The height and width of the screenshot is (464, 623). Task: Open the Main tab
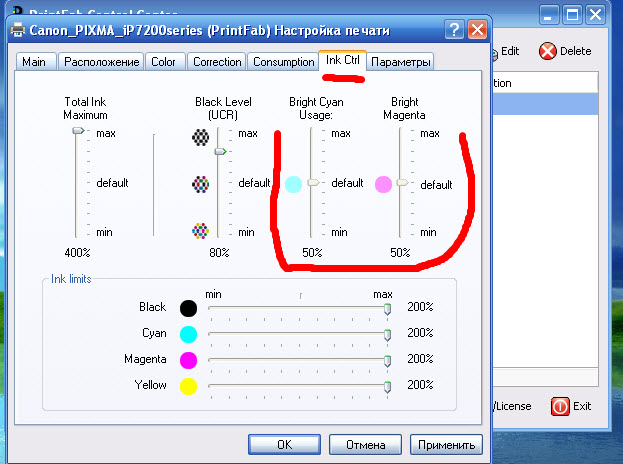click(x=35, y=62)
